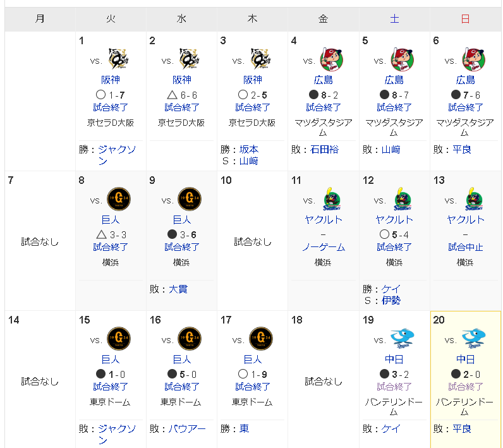Viewport: 503px width, 448px height.
Task: Open losing pitcher 大貫 on day 9
Action: (x=178, y=289)
